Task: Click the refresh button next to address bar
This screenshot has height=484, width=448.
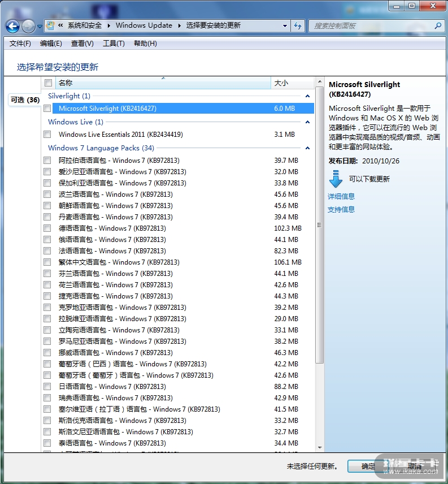Action: pos(298,26)
